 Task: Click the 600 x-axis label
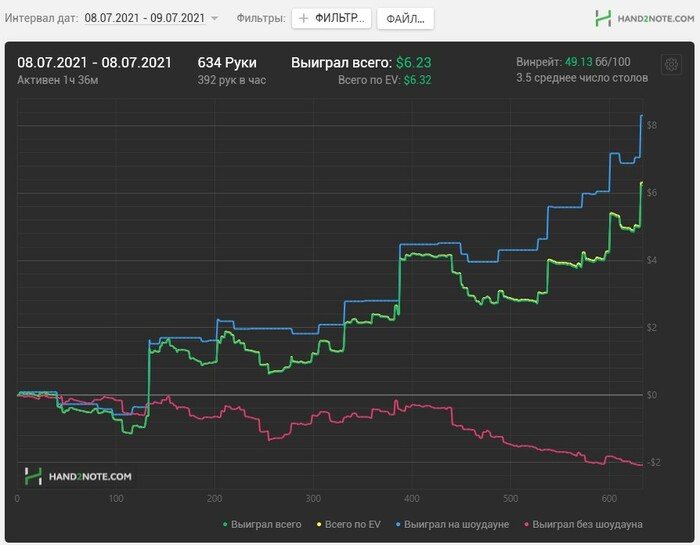(x=609, y=499)
